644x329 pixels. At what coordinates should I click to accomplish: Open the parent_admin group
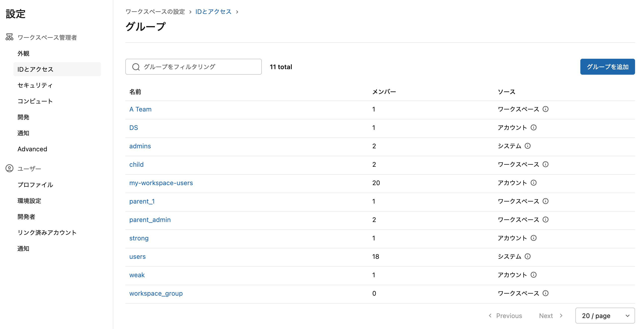click(150, 219)
